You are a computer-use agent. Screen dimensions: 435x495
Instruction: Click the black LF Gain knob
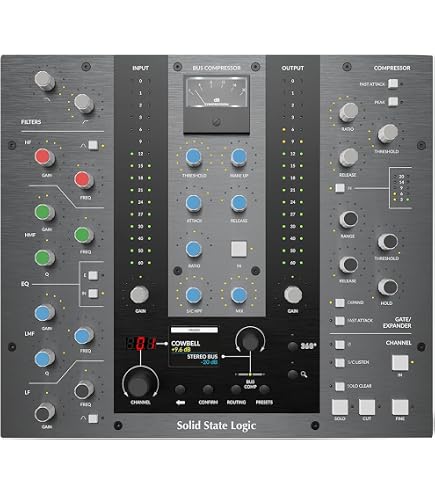coord(45,413)
